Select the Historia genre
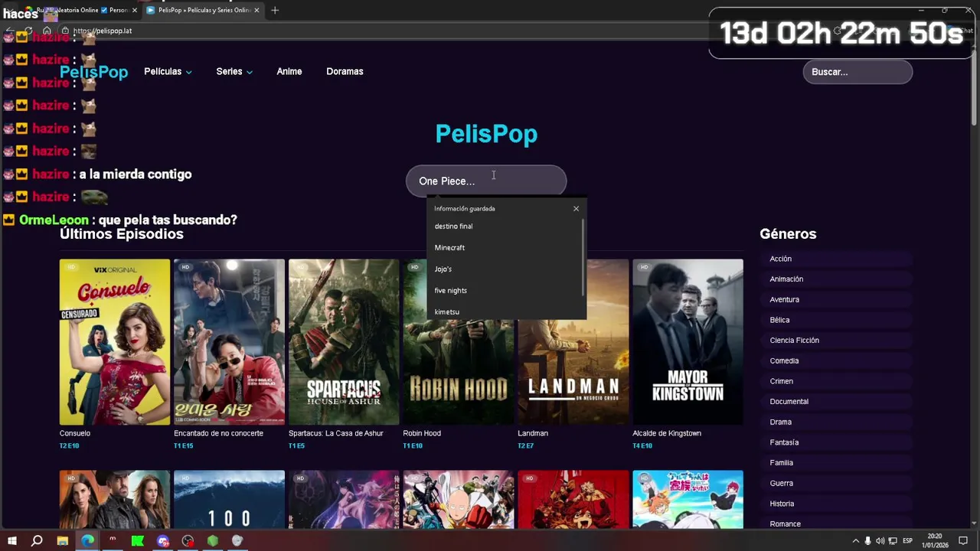 point(836,504)
